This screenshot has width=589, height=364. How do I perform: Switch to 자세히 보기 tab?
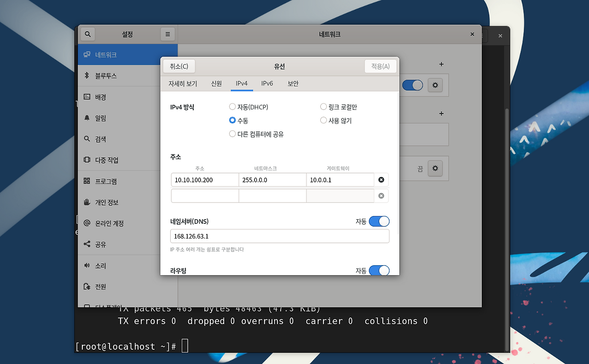(183, 84)
